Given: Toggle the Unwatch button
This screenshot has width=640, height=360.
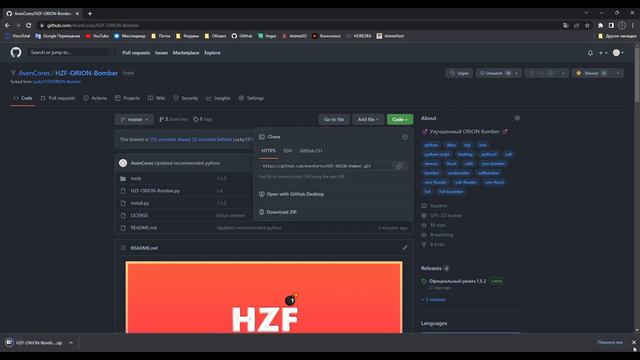Looking at the screenshot, I should point(493,73).
